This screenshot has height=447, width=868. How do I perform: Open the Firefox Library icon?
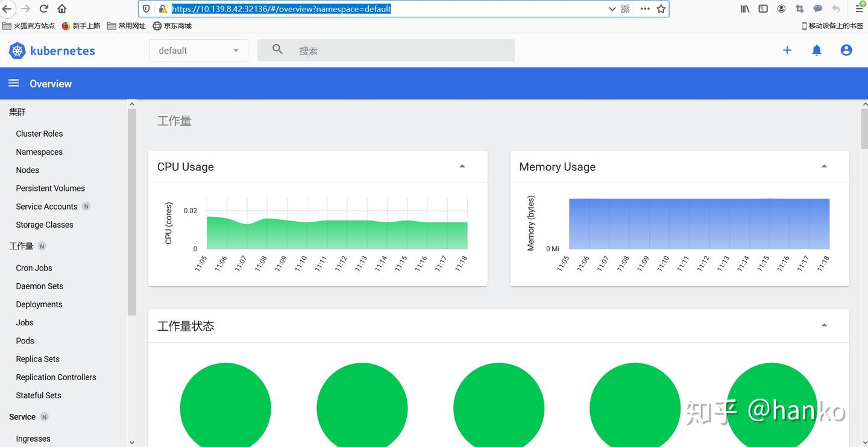pos(744,8)
